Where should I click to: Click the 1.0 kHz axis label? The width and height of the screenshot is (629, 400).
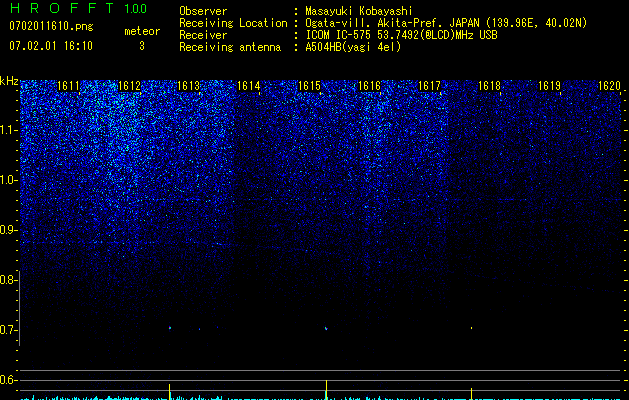click(9, 180)
